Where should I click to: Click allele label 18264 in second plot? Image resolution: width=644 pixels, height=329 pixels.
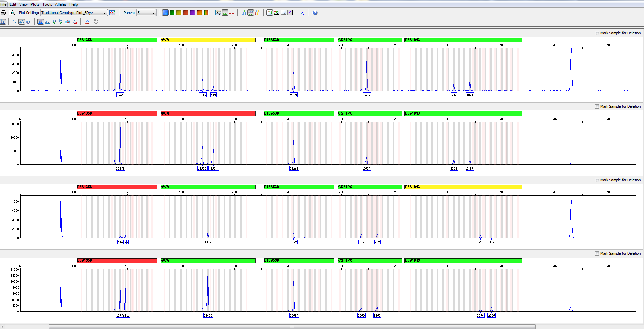pos(294,168)
